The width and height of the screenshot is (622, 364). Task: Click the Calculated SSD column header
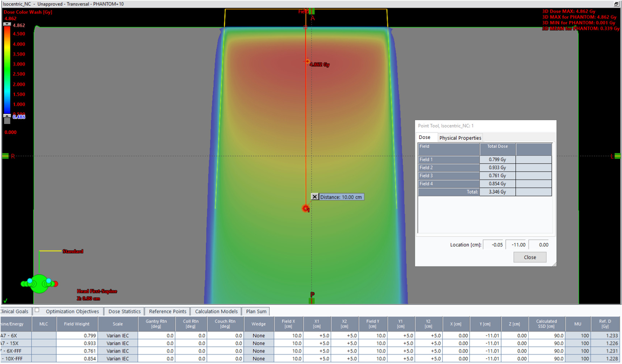point(546,324)
